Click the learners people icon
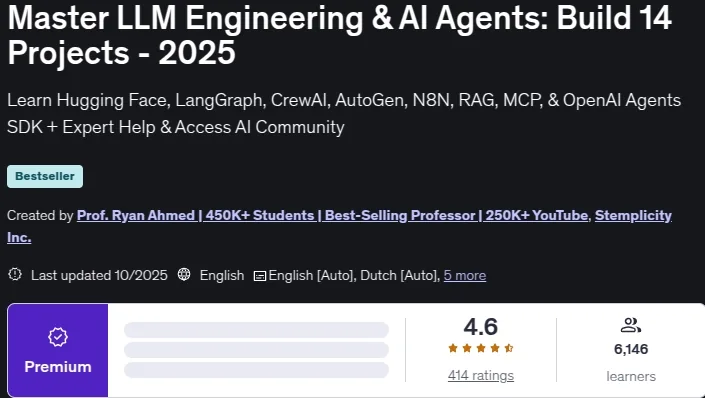 coord(630,325)
